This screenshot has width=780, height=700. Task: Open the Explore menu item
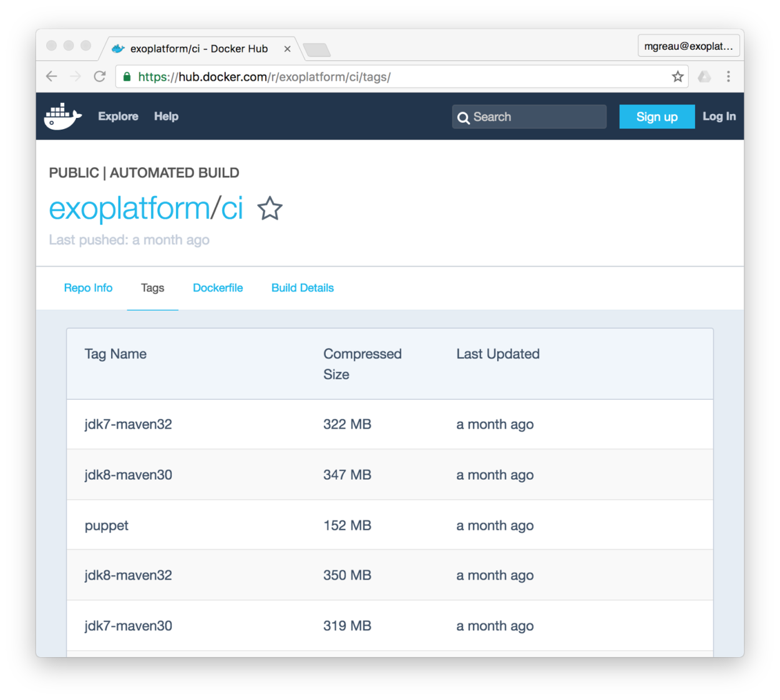[118, 116]
